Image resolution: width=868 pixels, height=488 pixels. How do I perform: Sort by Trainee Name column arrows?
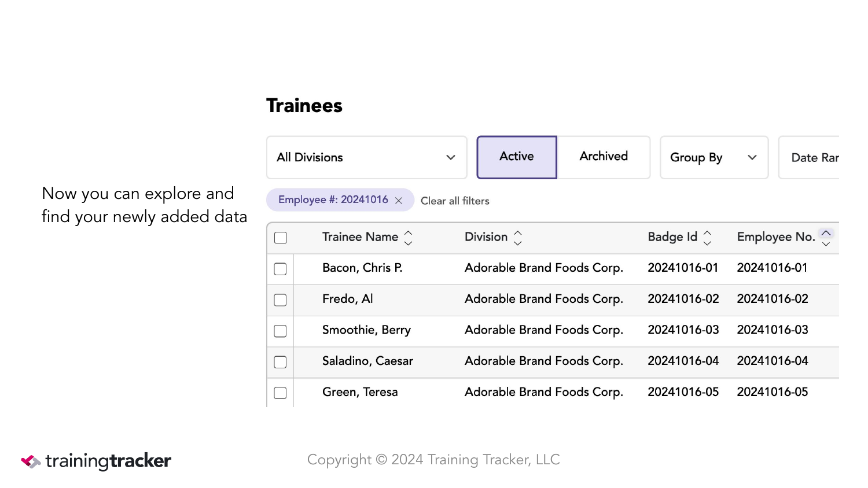(x=409, y=238)
